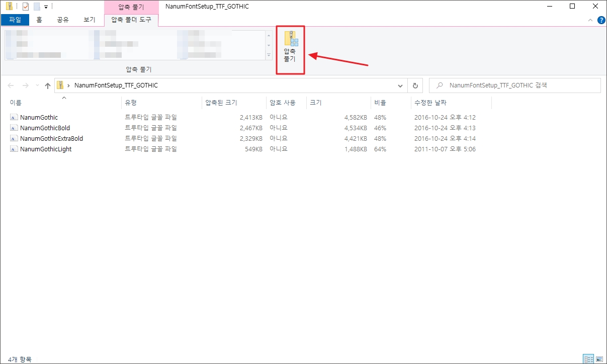Image resolution: width=607 pixels, height=364 pixels.
Task: Click the 4,582KB size cell
Action: tap(356, 117)
